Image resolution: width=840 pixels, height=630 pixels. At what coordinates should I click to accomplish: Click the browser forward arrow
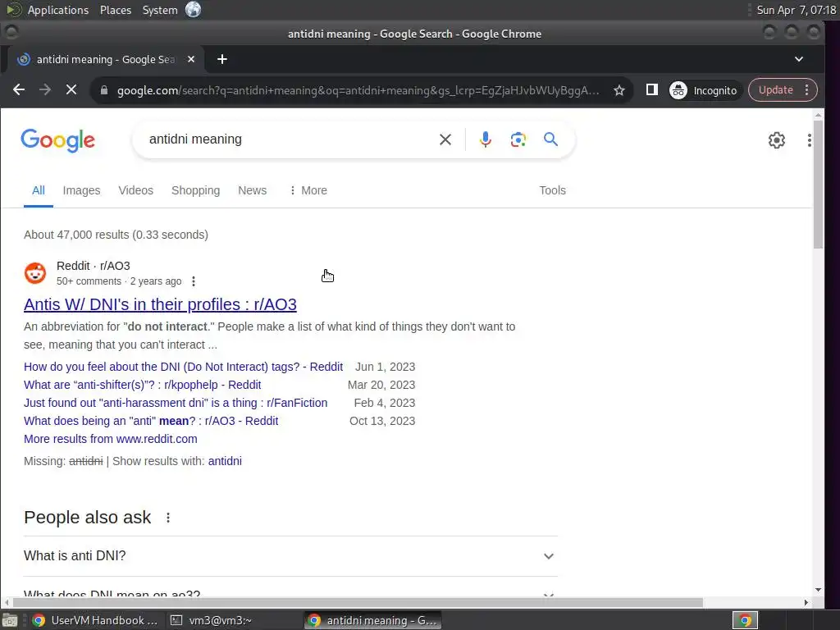[45, 90]
